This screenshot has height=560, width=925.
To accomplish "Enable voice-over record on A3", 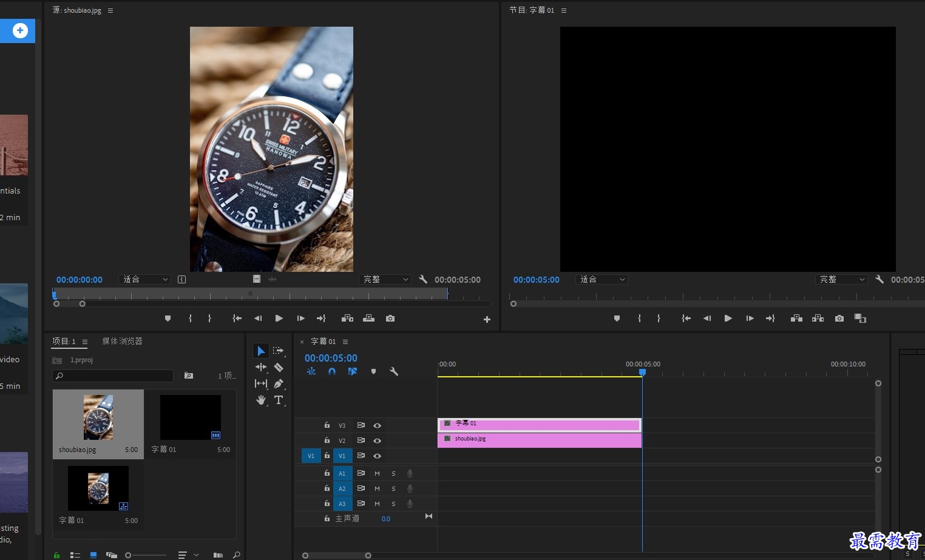I will 410,504.
